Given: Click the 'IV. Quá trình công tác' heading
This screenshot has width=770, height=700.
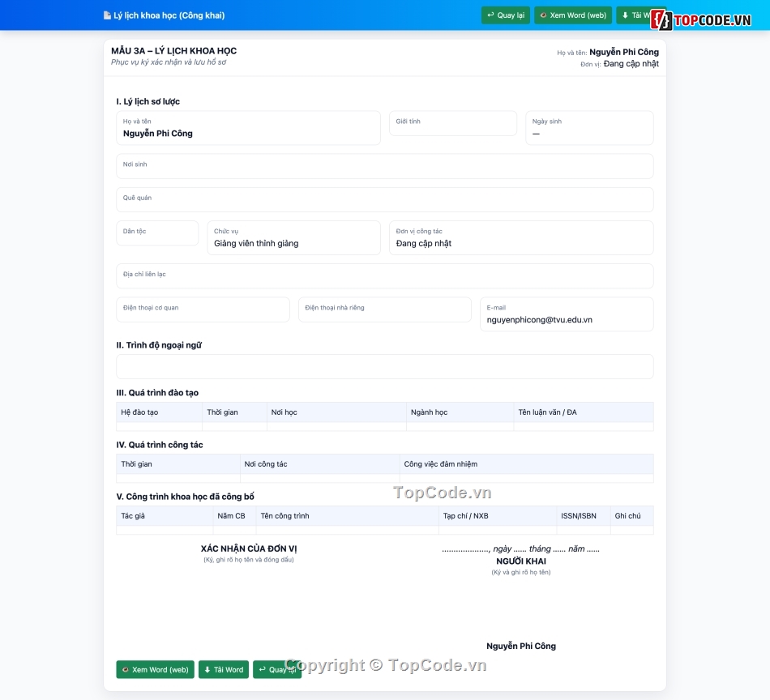Looking at the screenshot, I should click(x=160, y=445).
